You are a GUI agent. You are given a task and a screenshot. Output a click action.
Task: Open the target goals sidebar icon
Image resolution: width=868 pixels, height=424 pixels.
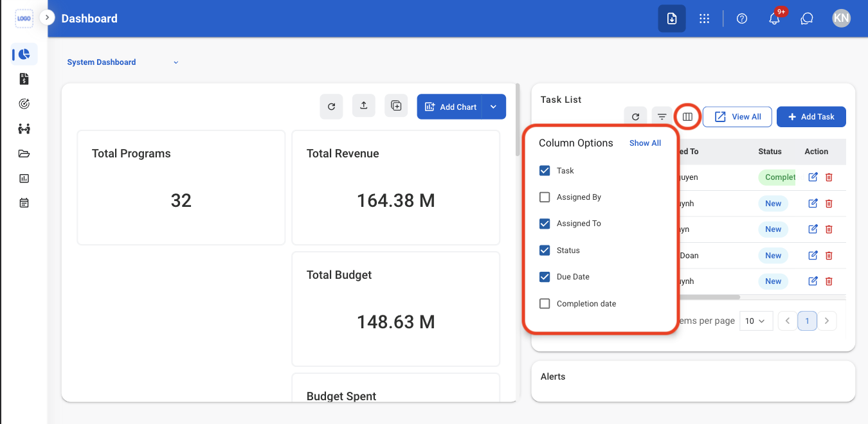pos(24,103)
